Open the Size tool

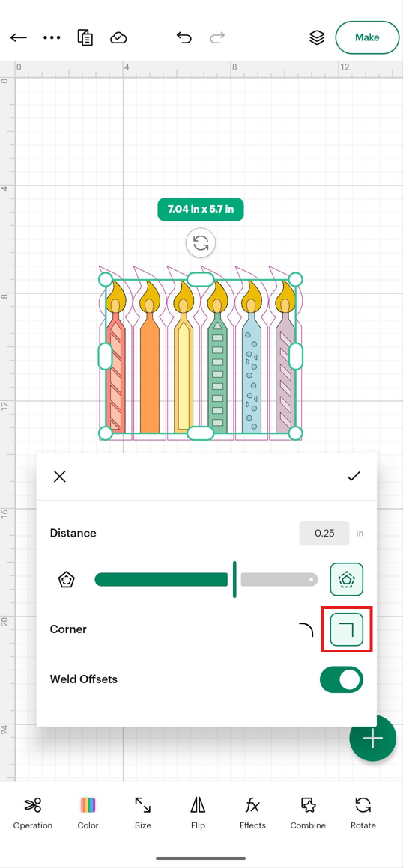(x=142, y=813)
